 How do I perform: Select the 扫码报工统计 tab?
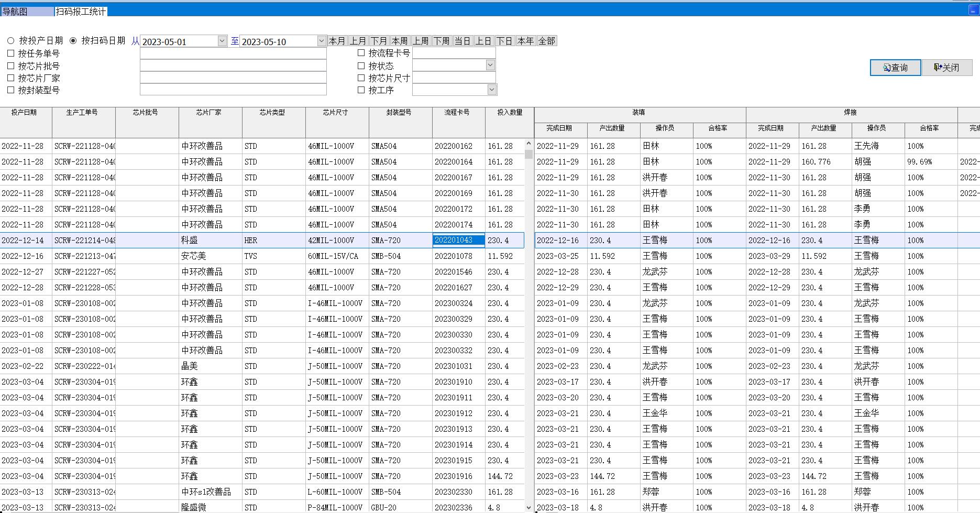(x=81, y=12)
